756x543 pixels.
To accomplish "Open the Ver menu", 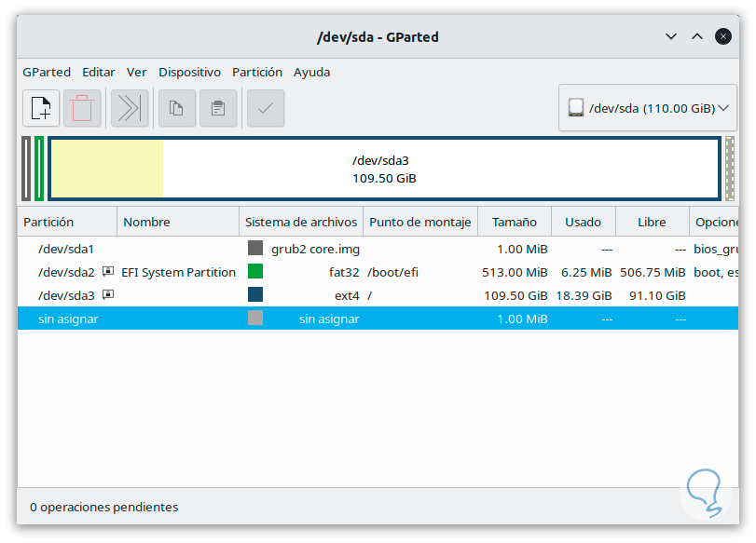I will coord(136,73).
